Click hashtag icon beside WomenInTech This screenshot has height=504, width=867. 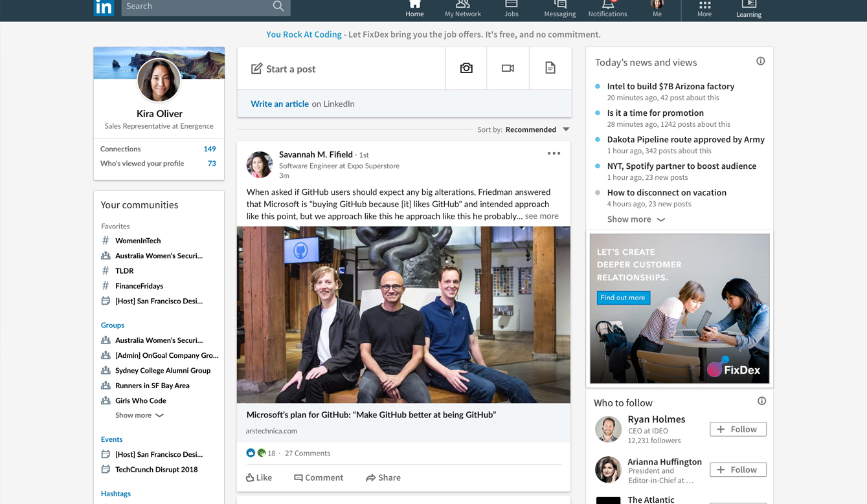pyautogui.click(x=106, y=241)
